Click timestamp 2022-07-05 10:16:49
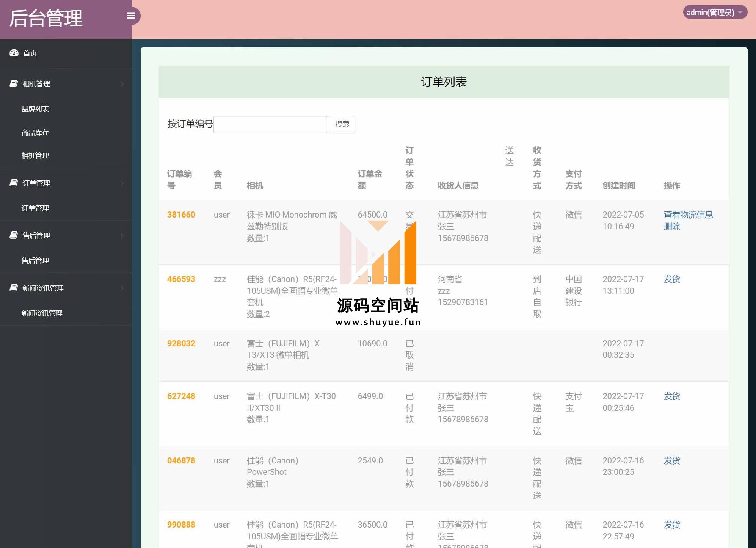This screenshot has width=756, height=548. click(x=623, y=221)
